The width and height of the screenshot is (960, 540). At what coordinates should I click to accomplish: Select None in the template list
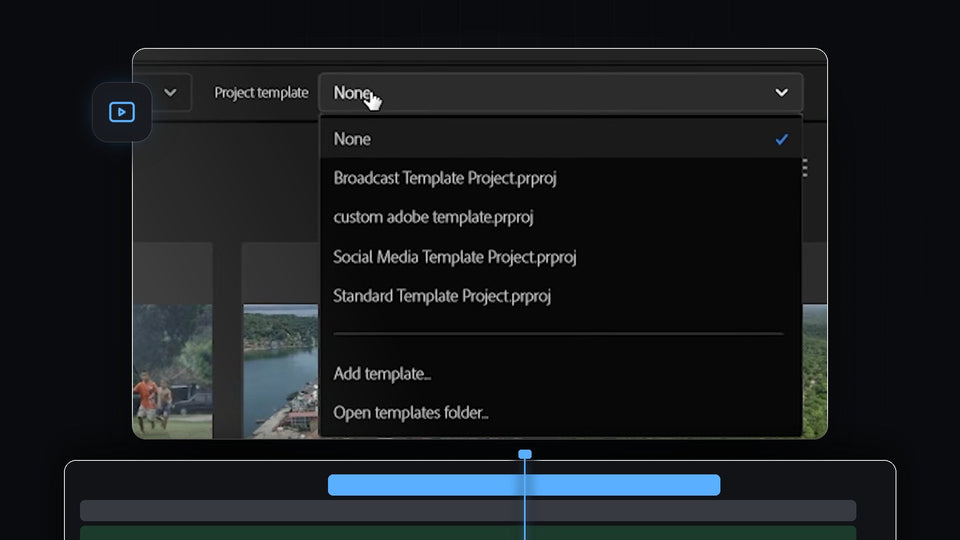[560, 139]
